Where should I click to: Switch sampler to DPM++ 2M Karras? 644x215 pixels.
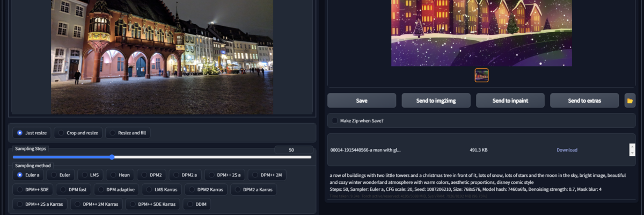tap(96, 204)
